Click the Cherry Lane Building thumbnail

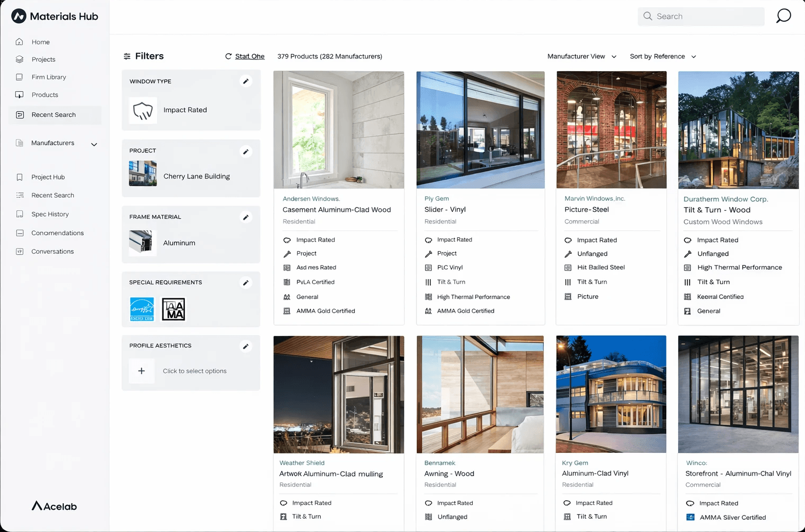point(143,174)
